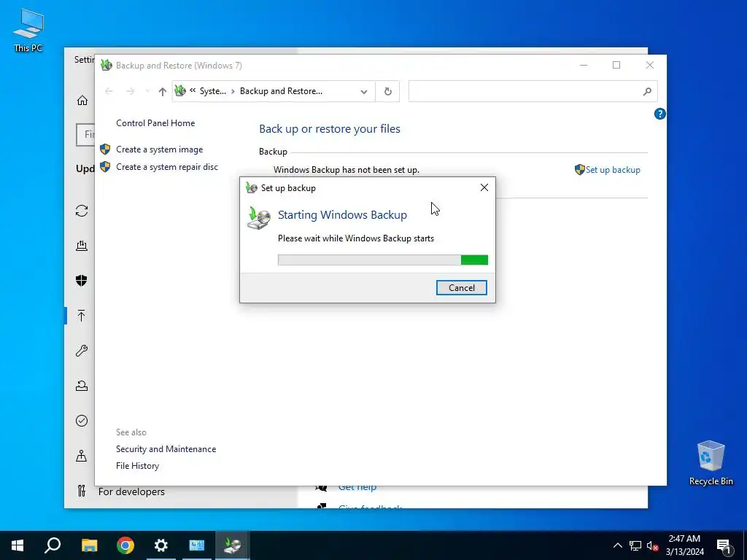Cancel the Starting Windows Backup dialog
This screenshot has width=747, height=560.
pyautogui.click(x=461, y=287)
